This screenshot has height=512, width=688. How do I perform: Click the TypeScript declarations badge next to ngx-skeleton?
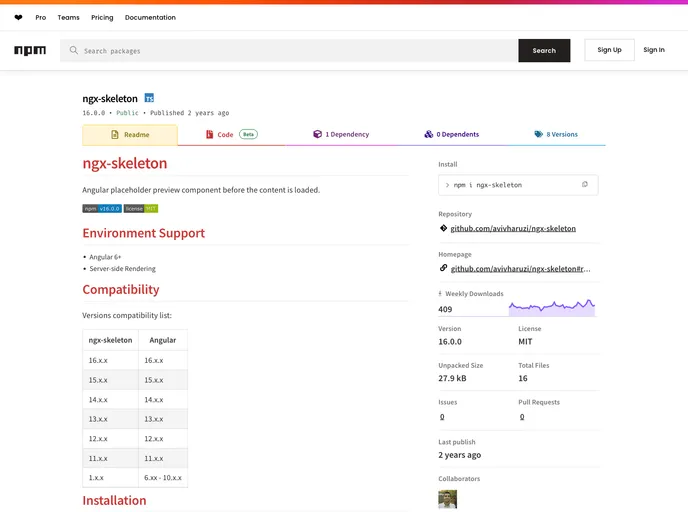tap(149, 98)
